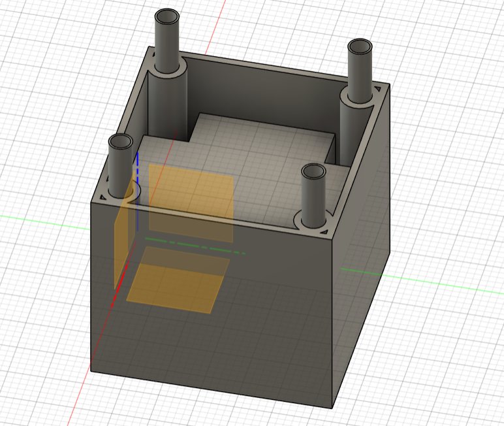Select the large upright orange origin plane
The image size is (504, 426).
[191, 203]
